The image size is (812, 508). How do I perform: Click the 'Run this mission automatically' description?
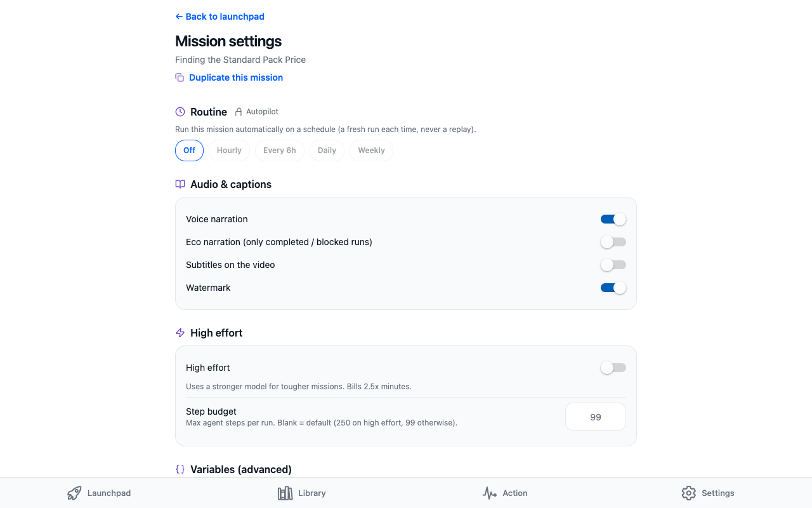pyautogui.click(x=325, y=130)
